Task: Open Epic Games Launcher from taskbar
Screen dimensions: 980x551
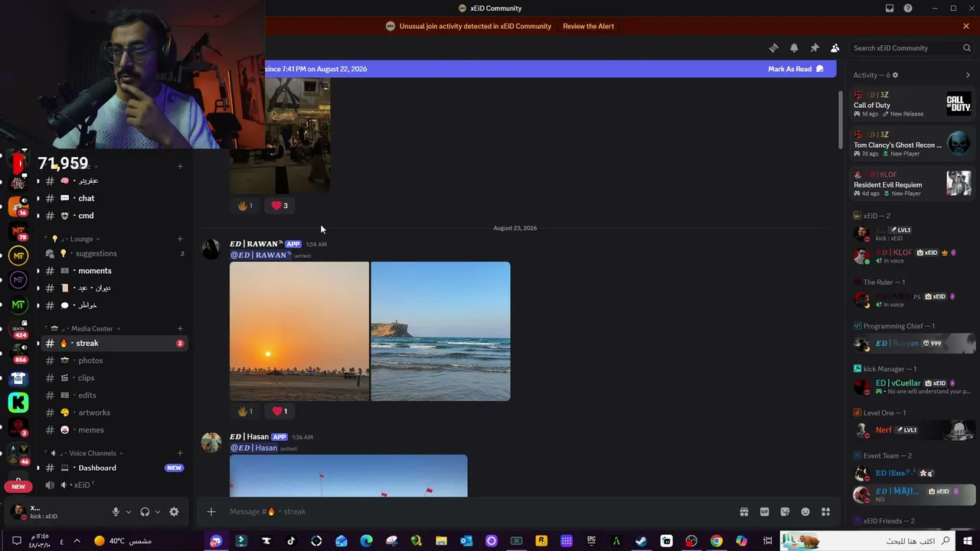Action: (x=591, y=541)
